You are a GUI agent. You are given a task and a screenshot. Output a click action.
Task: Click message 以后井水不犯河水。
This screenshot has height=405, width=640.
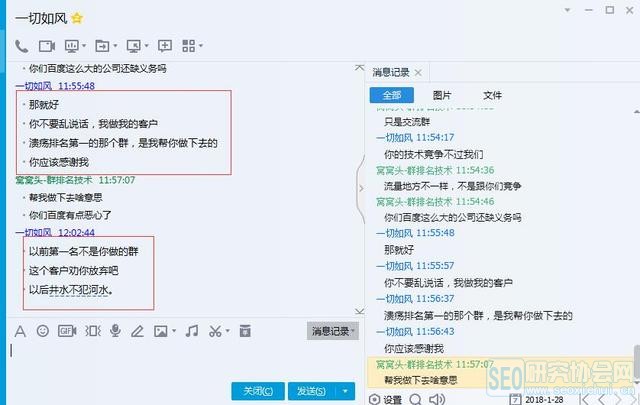(71, 290)
